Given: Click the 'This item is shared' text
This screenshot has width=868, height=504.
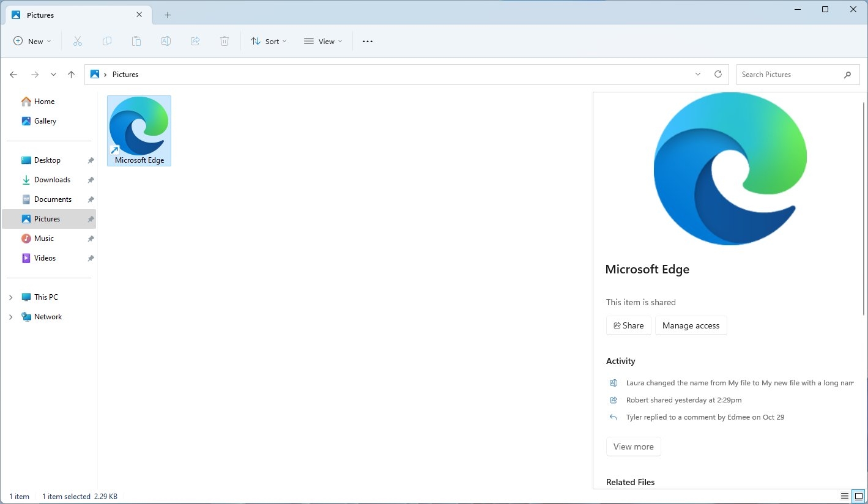Looking at the screenshot, I should (641, 302).
